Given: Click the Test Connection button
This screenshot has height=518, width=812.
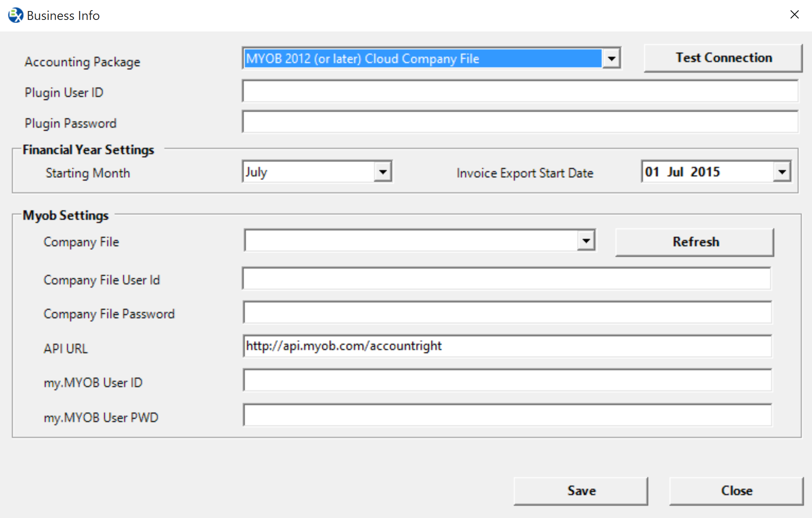Looking at the screenshot, I should click(723, 58).
